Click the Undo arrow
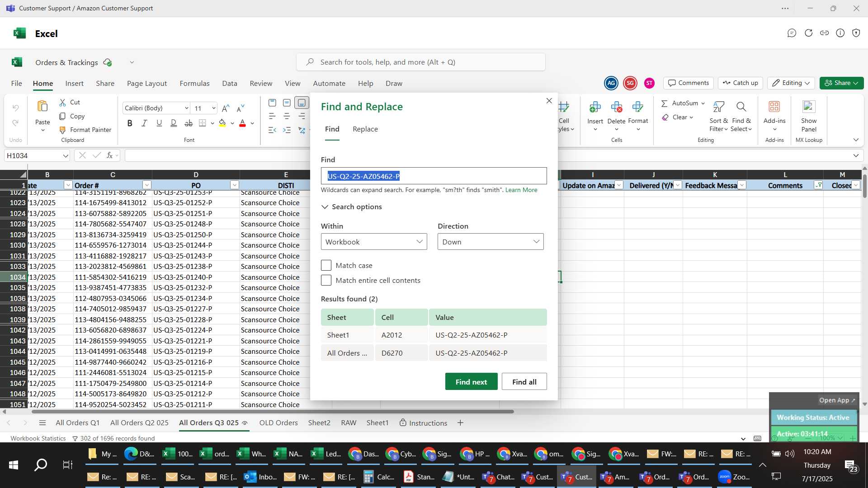This screenshot has width=868, height=488. [x=16, y=108]
